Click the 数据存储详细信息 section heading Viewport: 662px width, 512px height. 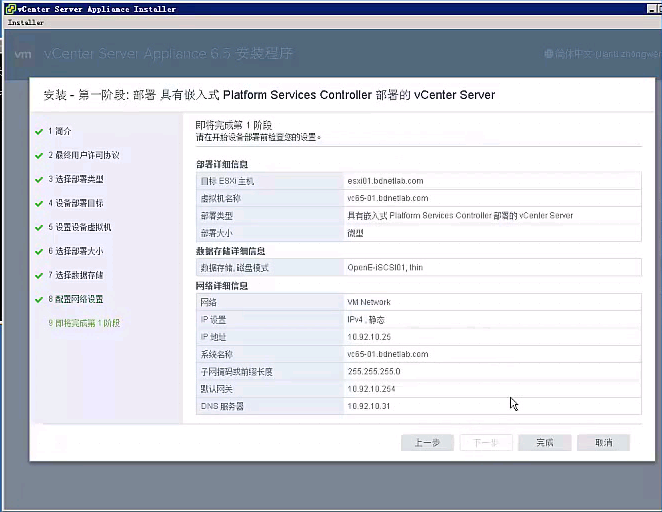point(230,251)
